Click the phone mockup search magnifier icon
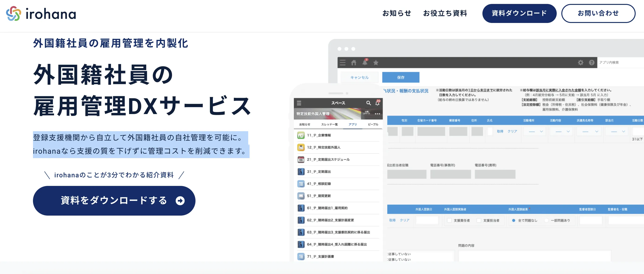Viewport: 644px width, 274px height. (x=368, y=103)
